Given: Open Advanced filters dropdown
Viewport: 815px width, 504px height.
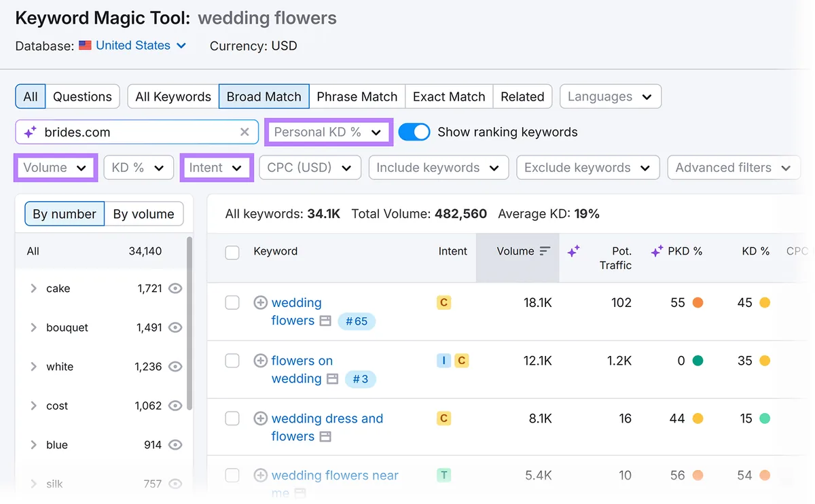Looking at the screenshot, I should point(734,168).
